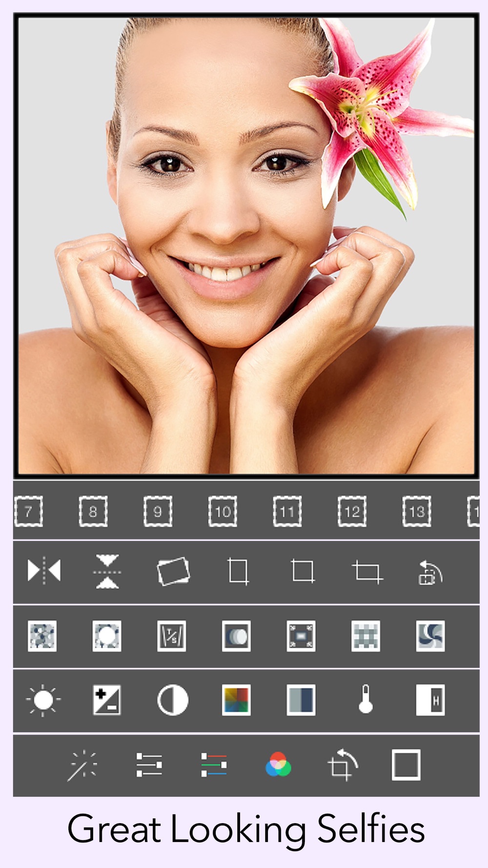Flip the photo horizontally
Image resolution: width=488 pixels, height=868 pixels.
44,570
